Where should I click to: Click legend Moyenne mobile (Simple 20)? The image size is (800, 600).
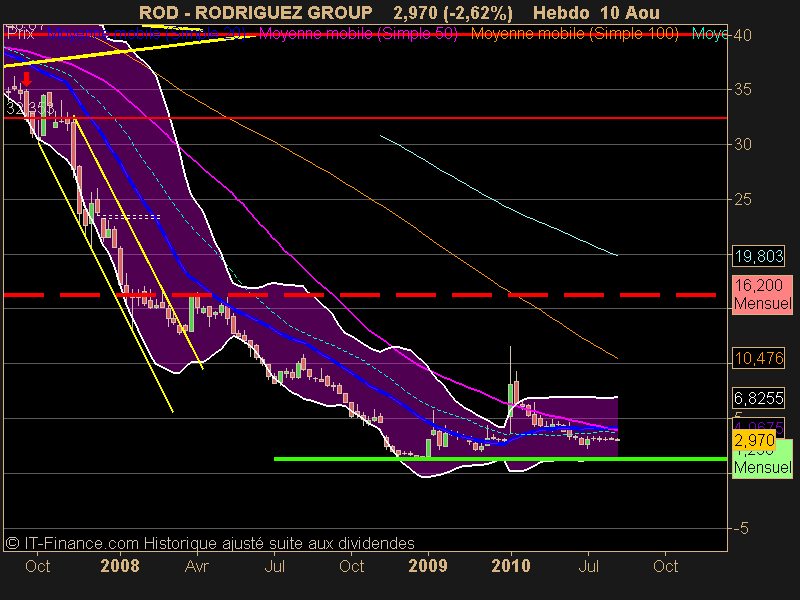coord(146,34)
